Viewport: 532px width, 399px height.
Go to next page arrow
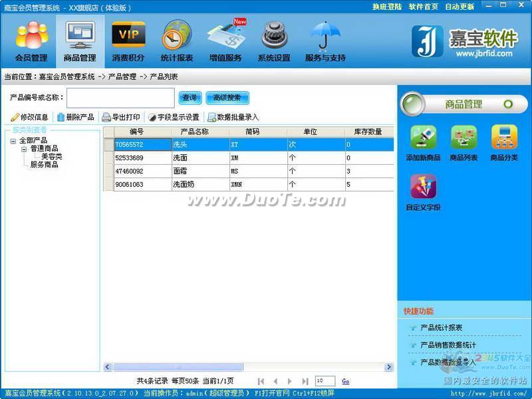point(289,381)
